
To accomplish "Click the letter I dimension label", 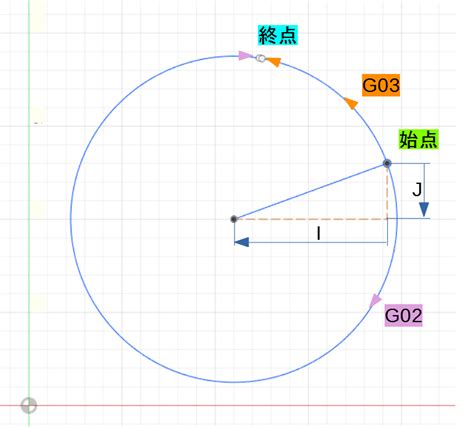I will (x=319, y=233).
